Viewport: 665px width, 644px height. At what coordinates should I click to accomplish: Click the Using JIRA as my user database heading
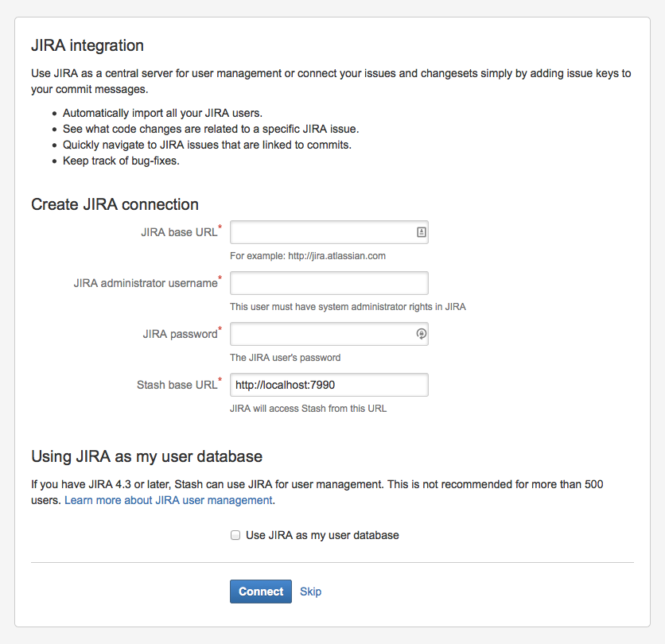coord(146,456)
